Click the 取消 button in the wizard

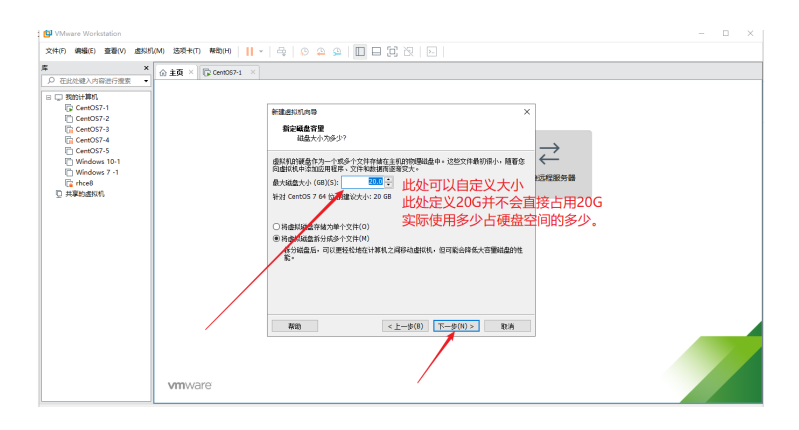pos(507,326)
